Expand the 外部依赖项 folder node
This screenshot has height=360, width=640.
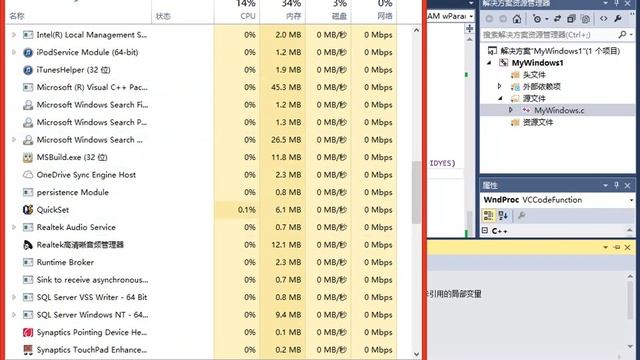500,86
